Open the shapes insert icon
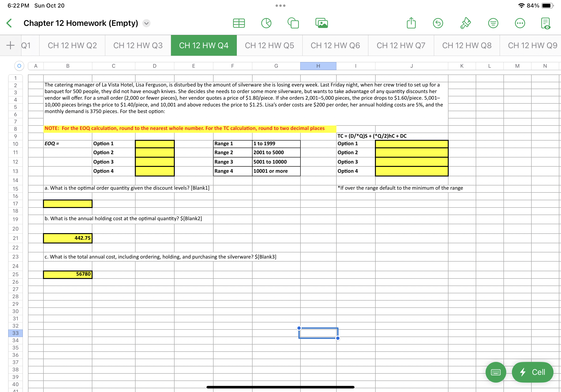Image resolution: width=561 pixels, height=392 pixels. click(293, 23)
